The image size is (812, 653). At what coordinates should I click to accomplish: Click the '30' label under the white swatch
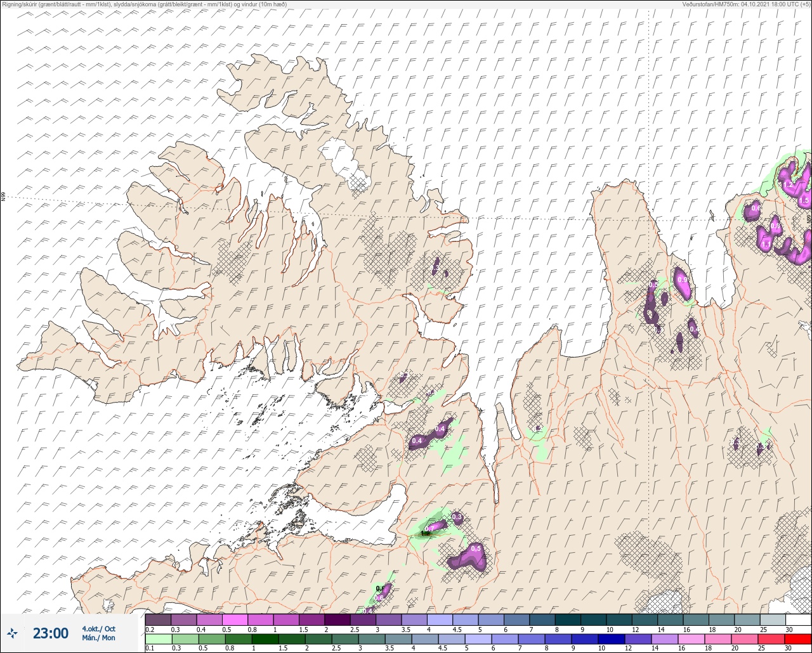point(790,630)
